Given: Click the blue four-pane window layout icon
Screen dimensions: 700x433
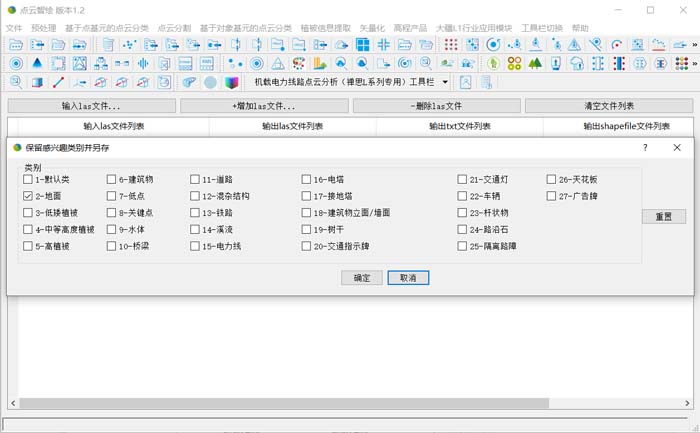Looking at the screenshot, I should (x=362, y=45).
